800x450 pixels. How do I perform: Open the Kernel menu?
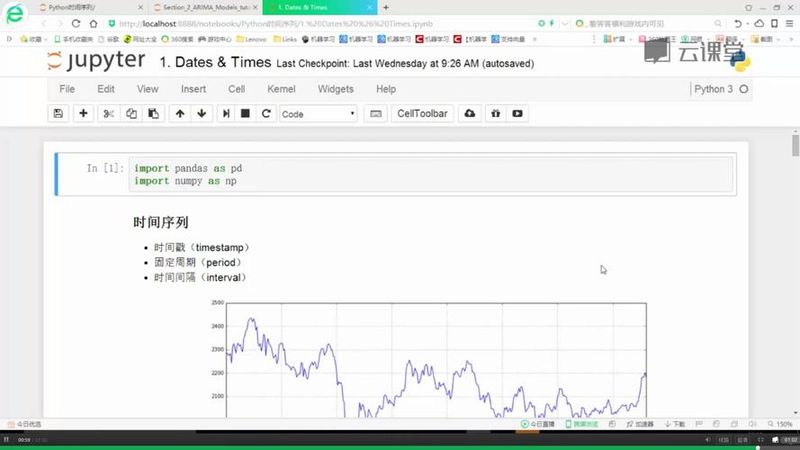(x=281, y=89)
